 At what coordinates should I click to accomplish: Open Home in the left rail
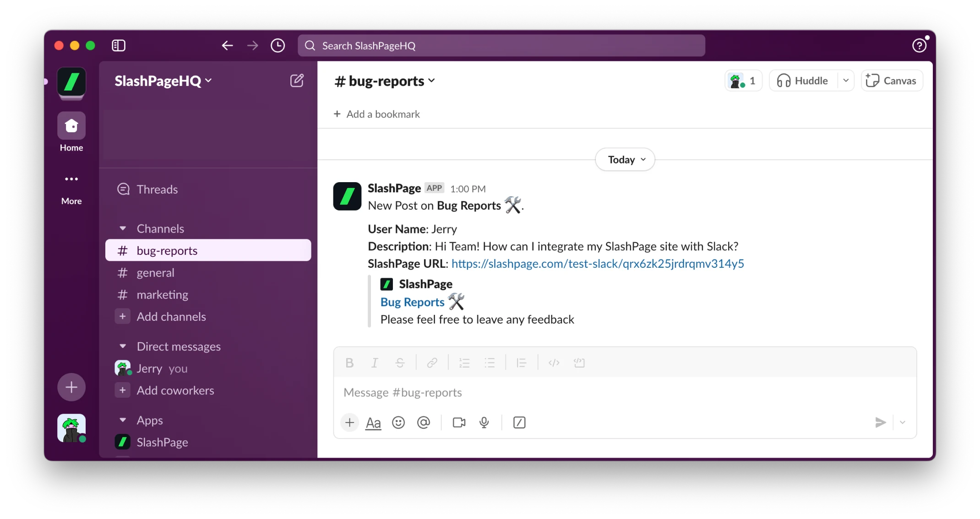71,132
